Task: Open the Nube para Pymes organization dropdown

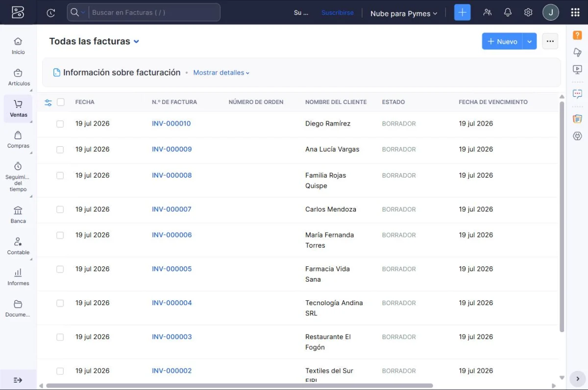Action: (403, 13)
